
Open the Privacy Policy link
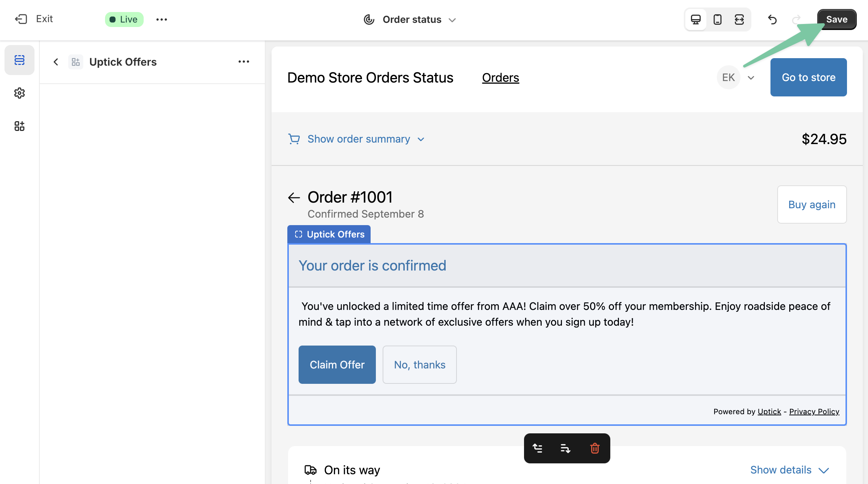pos(814,412)
